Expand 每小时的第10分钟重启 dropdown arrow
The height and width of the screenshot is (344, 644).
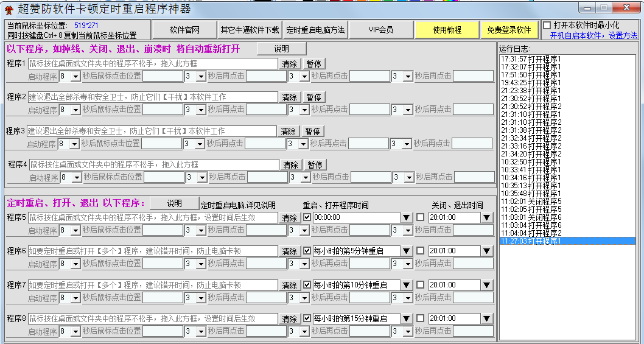click(x=406, y=285)
